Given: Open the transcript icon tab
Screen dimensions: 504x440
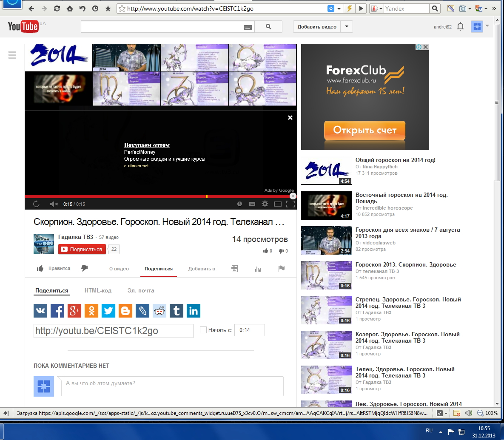Looking at the screenshot, I should (x=235, y=269).
